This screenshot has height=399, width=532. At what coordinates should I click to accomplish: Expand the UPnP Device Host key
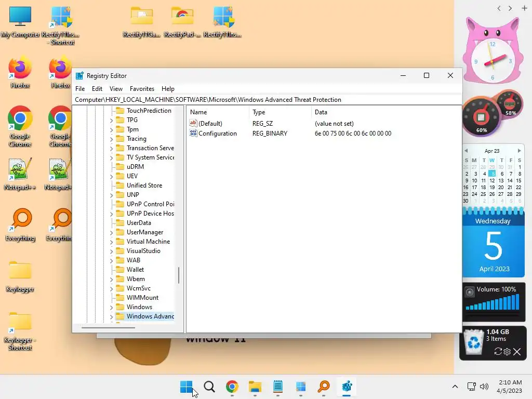click(111, 214)
